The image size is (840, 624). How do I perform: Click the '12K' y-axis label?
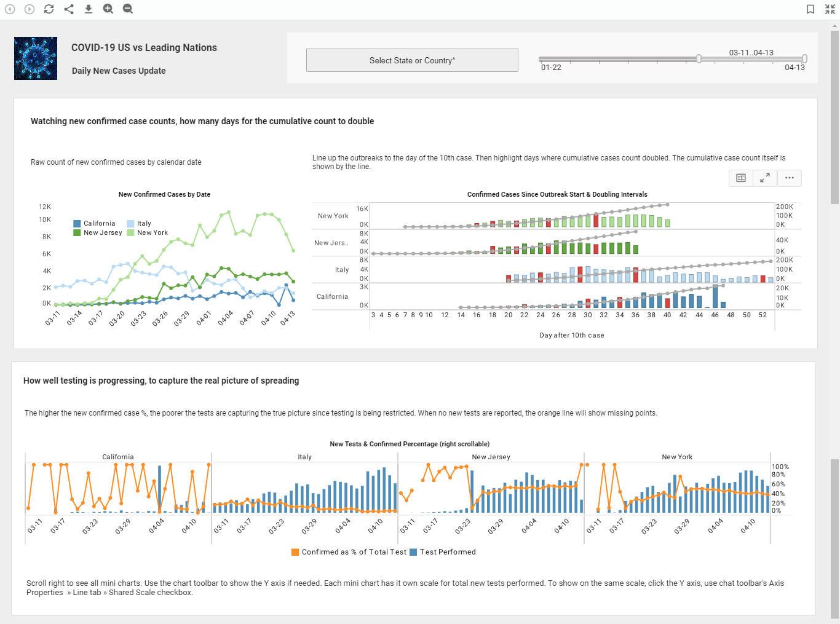(x=45, y=207)
